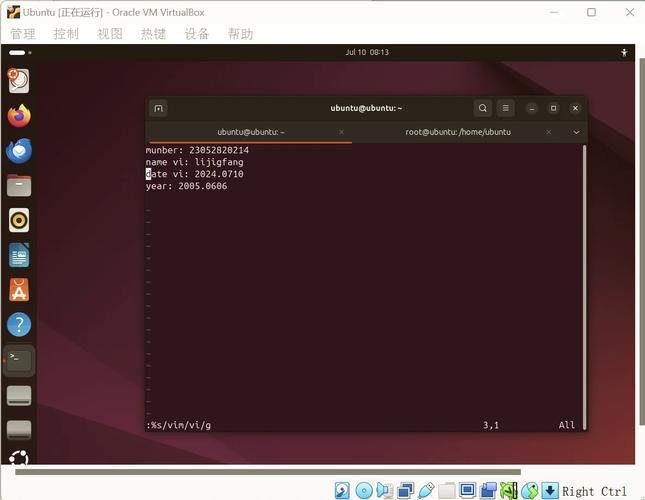Open a new terminal tab button
This screenshot has height=500, width=645.
click(158, 108)
